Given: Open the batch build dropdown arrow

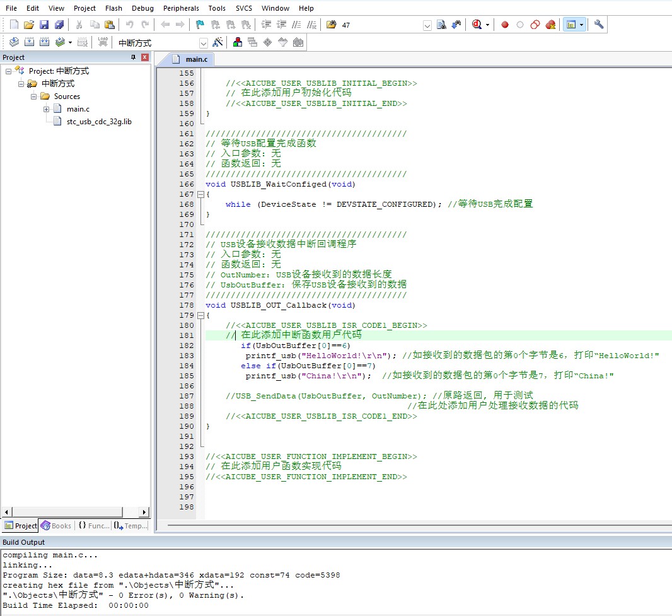Looking at the screenshot, I should tap(70, 42).
